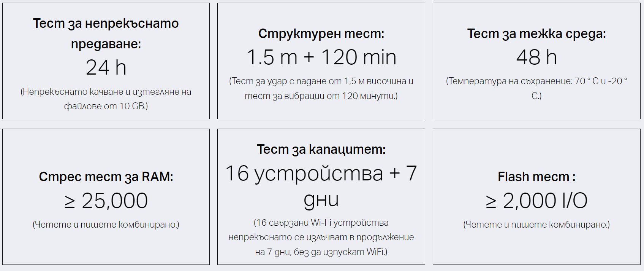Click the 'Тест за тежка среда:' heading
Image resolution: width=644 pixels, height=271 pixels.
click(x=536, y=33)
